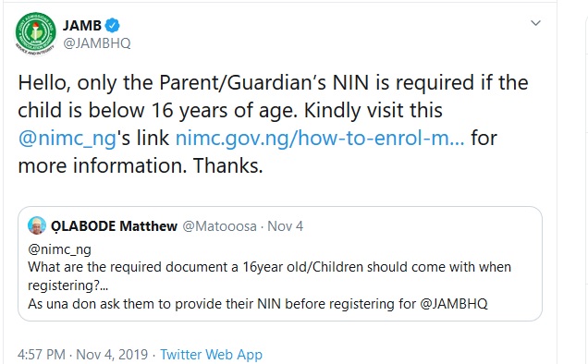This screenshot has height=364, width=588.
Task: Click @JAMBHQ mention in the quoted tweet
Action: pyautogui.click(x=454, y=304)
